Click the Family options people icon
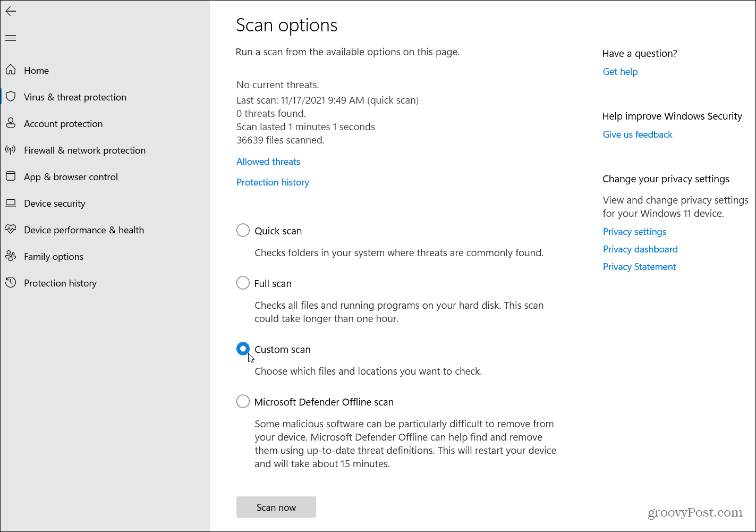Viewport: 756px width, 532px height. click(x=11, y=256)
